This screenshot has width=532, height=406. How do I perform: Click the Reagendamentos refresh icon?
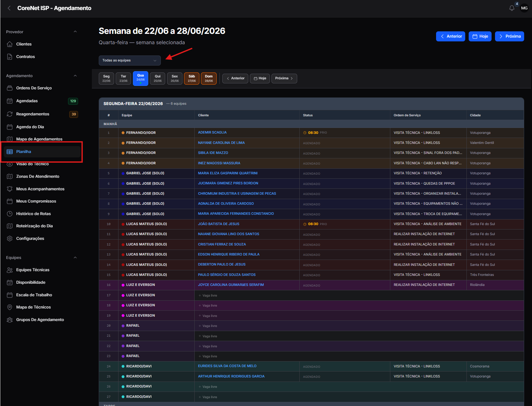click(10, 114)
